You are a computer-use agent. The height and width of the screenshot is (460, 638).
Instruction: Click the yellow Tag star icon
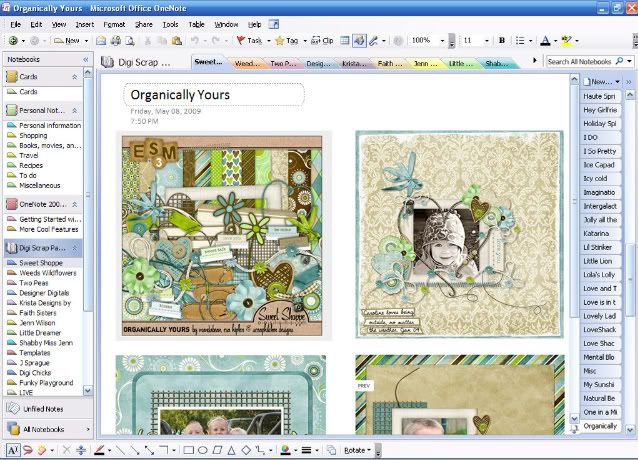click(280, 40)
